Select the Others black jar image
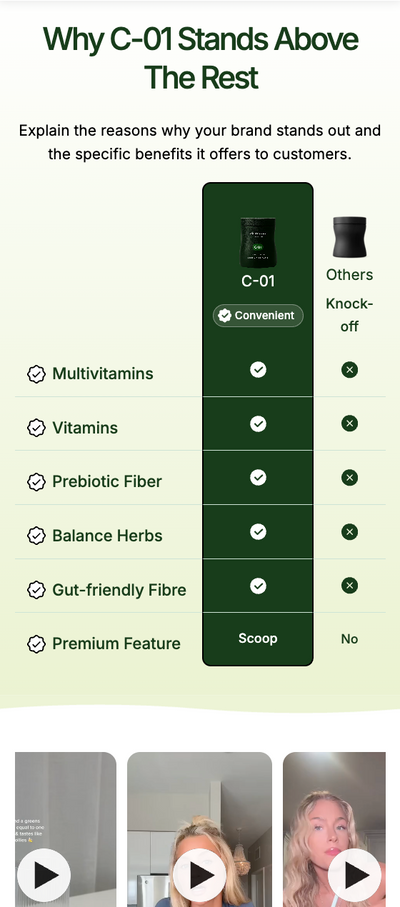The image size is (400, 907). (x=349, y=237)
